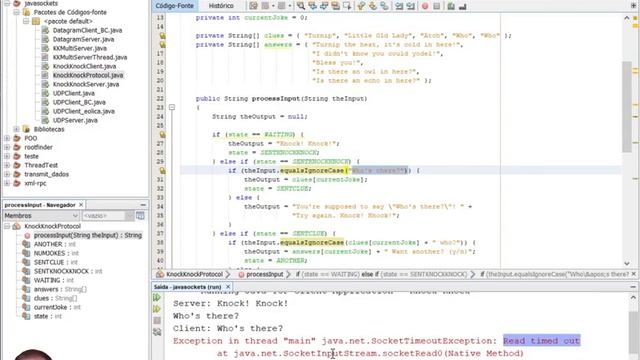Select KnockKnockServer.java file
Viewport: 640px width, 360px height.
86,84
